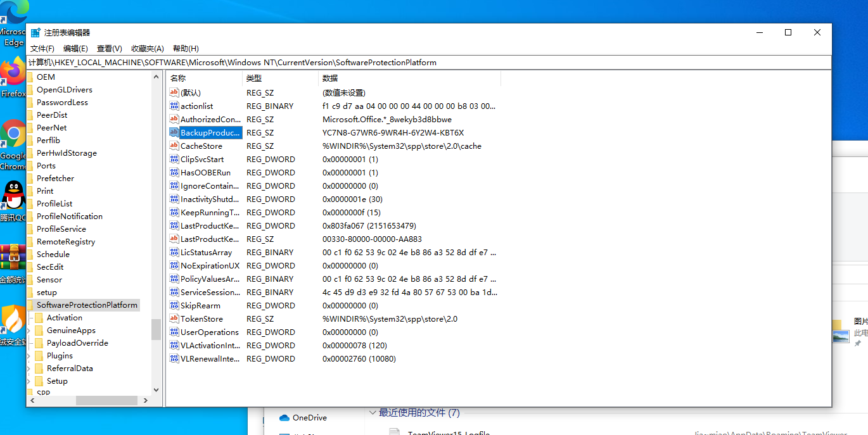Screen dimensions: 868x435
Task: Click the DWORD icon beside SkipRearm
Action: [x=174, y=305]
